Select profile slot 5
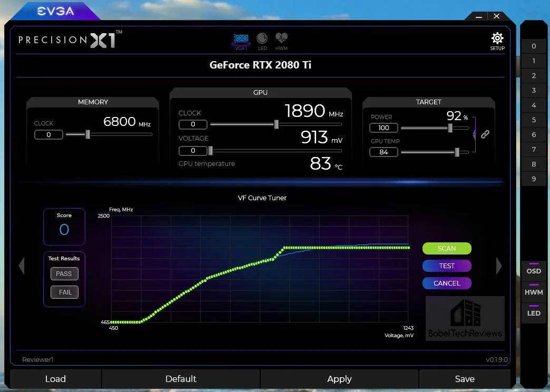 point(534,120)
